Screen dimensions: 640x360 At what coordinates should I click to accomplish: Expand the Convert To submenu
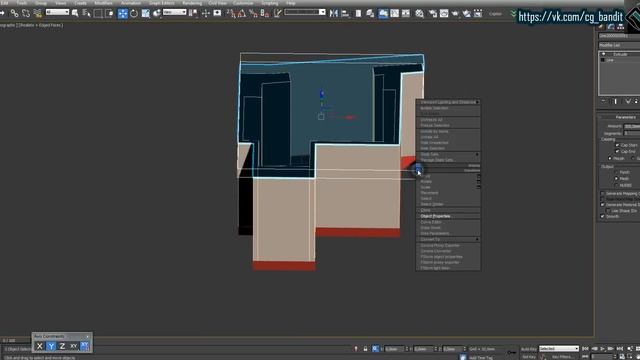point(448,239)
